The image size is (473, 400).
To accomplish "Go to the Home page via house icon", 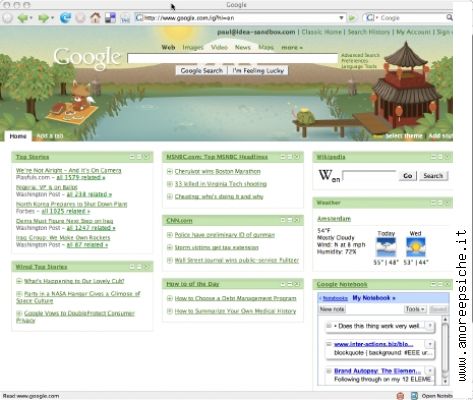I will click(x=95, y=18).
